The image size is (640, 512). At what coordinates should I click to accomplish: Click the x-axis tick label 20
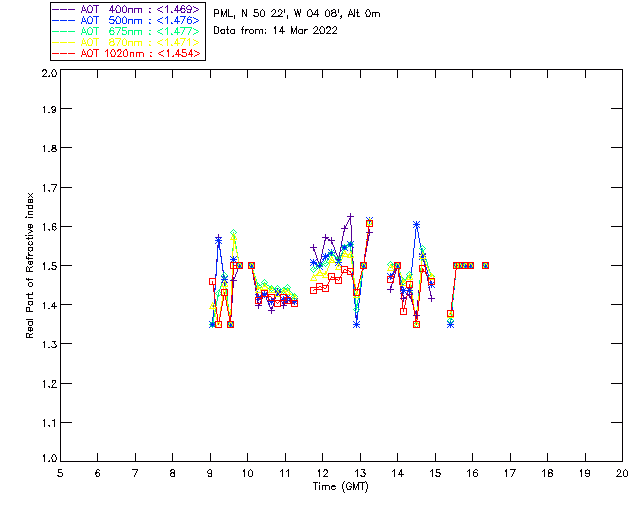coord(622,473)
